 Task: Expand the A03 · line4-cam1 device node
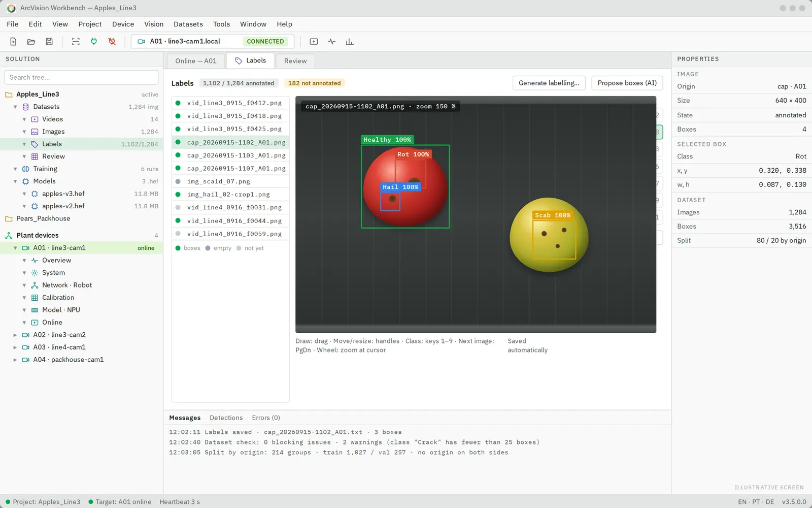(15, 347)
